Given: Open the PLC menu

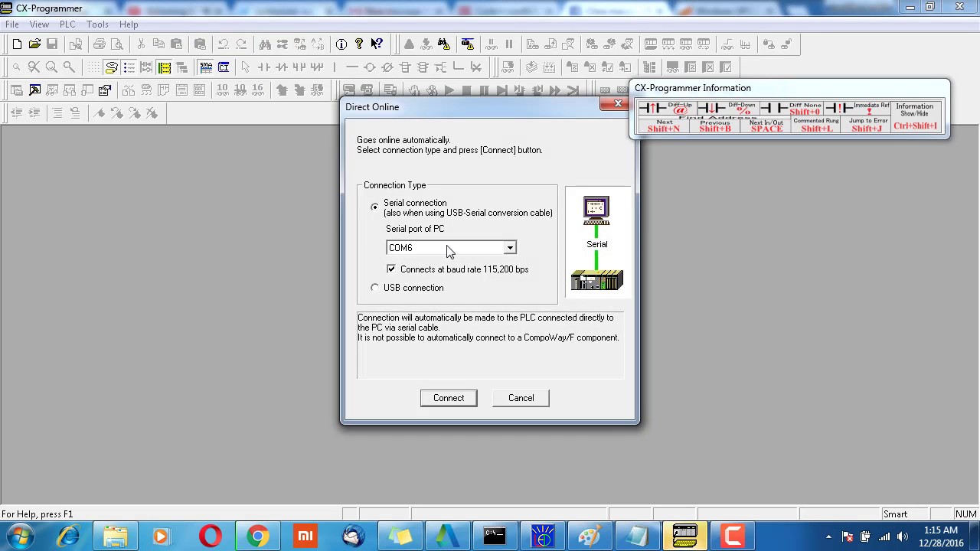Looking at the screenshot, I should point(67,24).
